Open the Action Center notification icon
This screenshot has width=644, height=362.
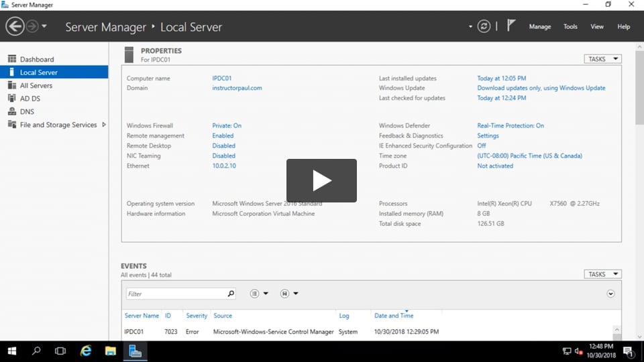pyautogui.click(x=628, y=351)
